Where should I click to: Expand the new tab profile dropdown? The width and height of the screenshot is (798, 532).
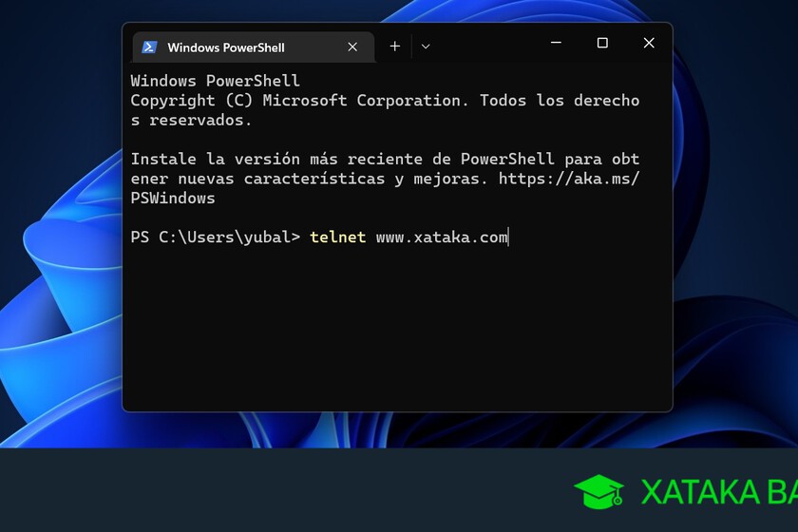point(426,47)
